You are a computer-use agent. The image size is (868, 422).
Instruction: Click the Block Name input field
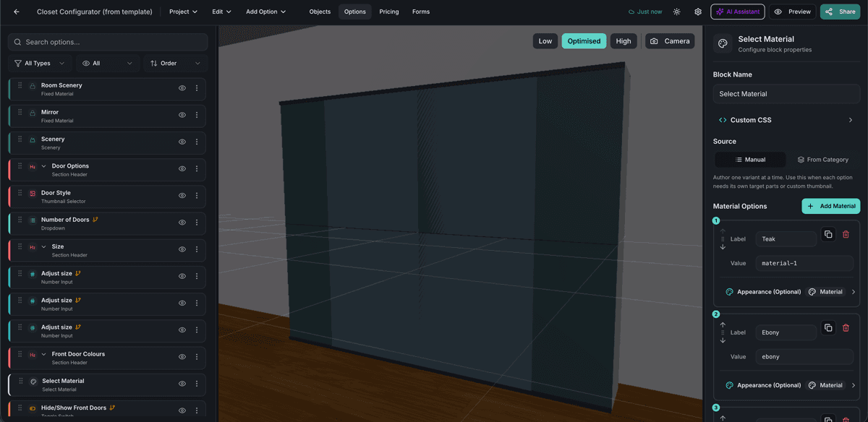click(x=786, y=94)
